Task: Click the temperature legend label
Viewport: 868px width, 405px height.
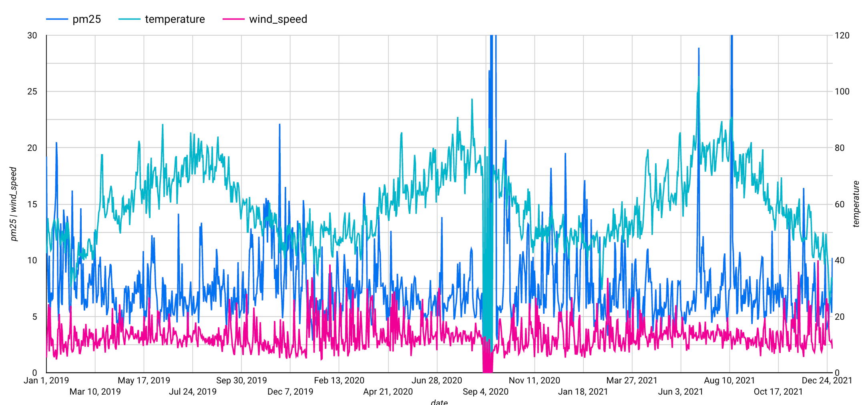Action: pyautogui.click(x=175, y=19)
